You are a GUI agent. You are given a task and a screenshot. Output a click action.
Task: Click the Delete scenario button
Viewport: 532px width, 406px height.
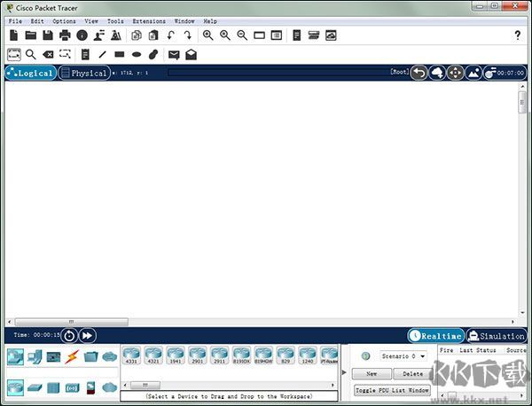pyautogui.click(x=412, y=374)
